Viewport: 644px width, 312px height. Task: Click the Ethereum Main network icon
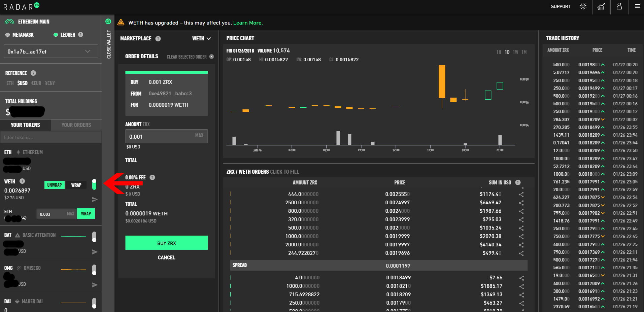tap(9, 22)
